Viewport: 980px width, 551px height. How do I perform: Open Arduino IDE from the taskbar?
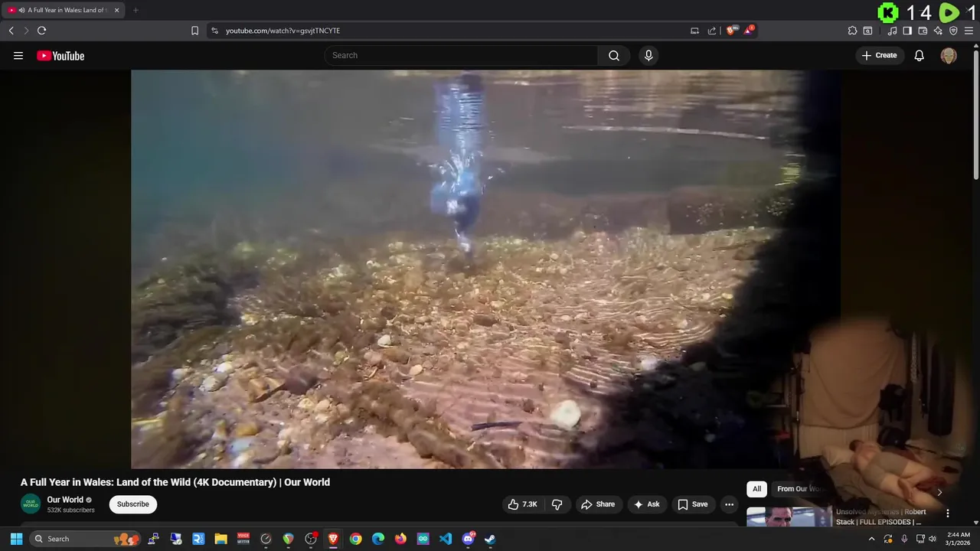pos(423,539)
